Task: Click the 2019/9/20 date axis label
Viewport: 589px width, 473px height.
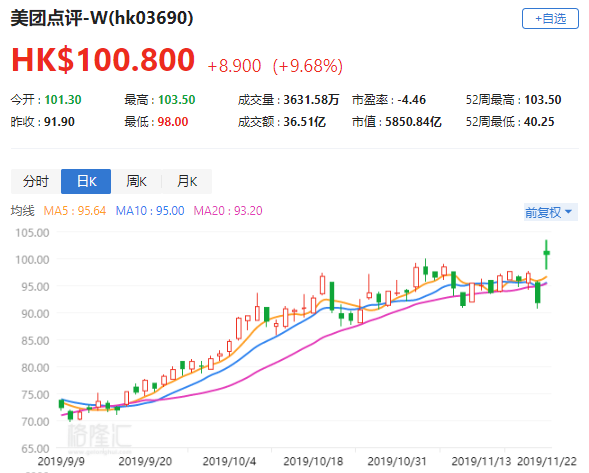Action: 145,461
